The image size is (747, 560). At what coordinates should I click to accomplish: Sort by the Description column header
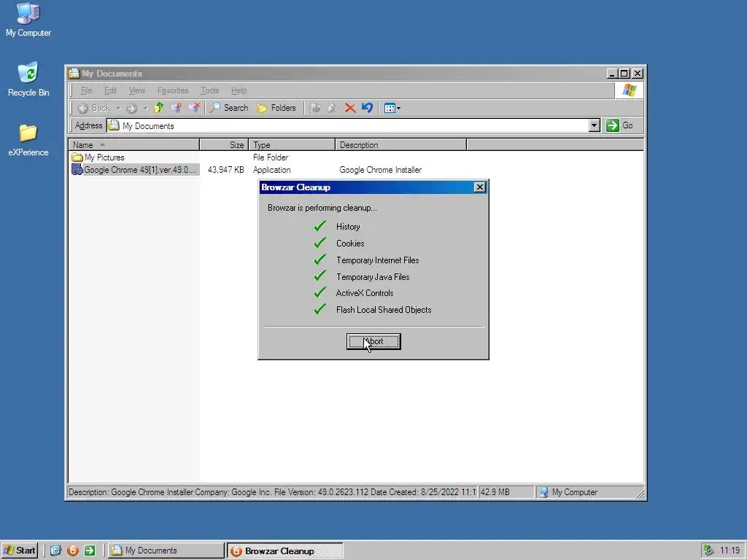(x=401, y=145)
